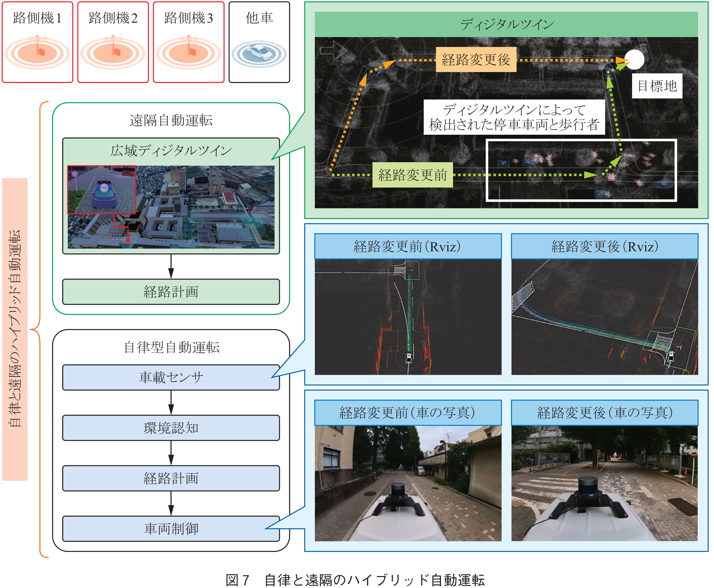Screen dimensions: 714x588
Task: Click the 環境認知 box
Action: [171, 428]
